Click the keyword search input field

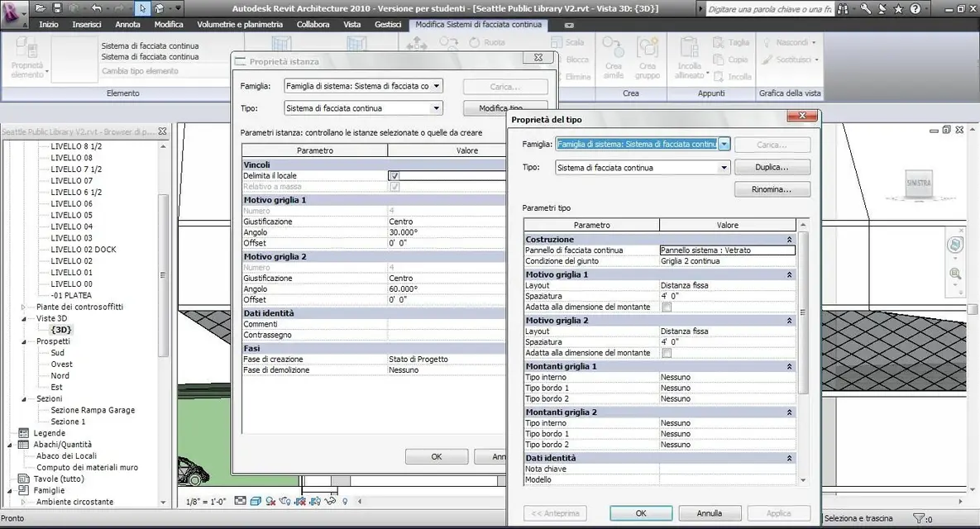click(769, 9)
